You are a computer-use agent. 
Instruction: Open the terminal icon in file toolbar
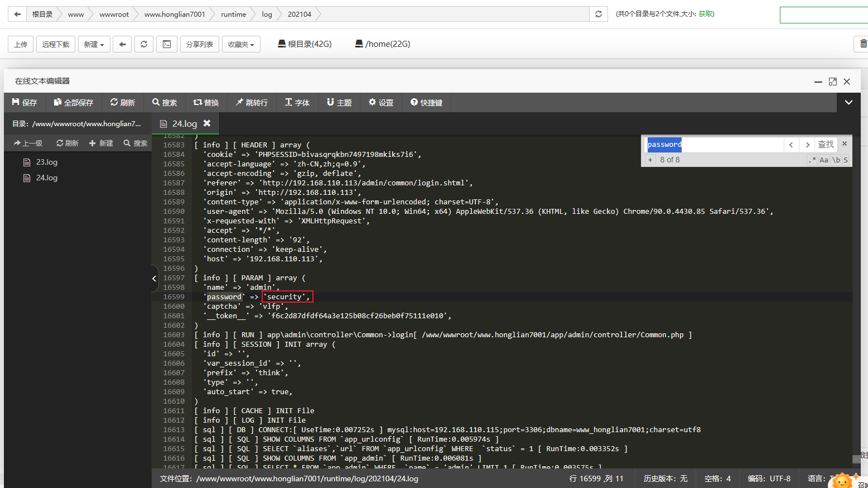click(166, 44)
